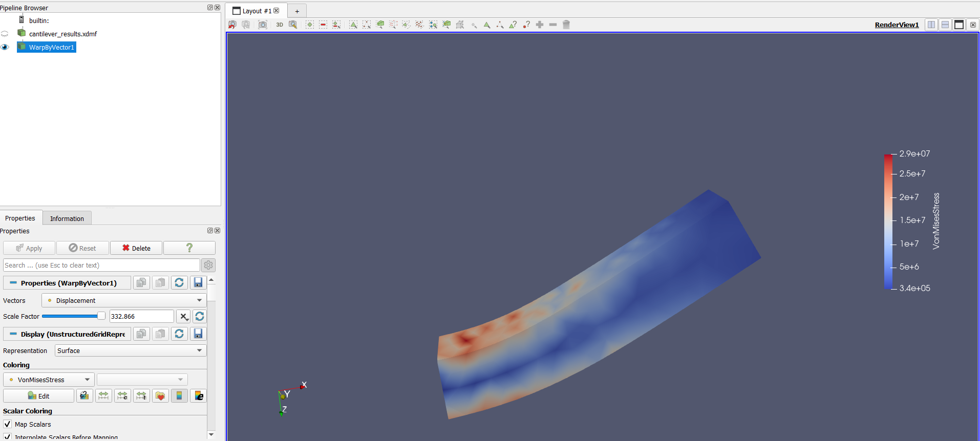Image resolution: width=980 pixels, height=441 pixels.
Task: Clear selection with the trash icon
Action: point(566,25)
